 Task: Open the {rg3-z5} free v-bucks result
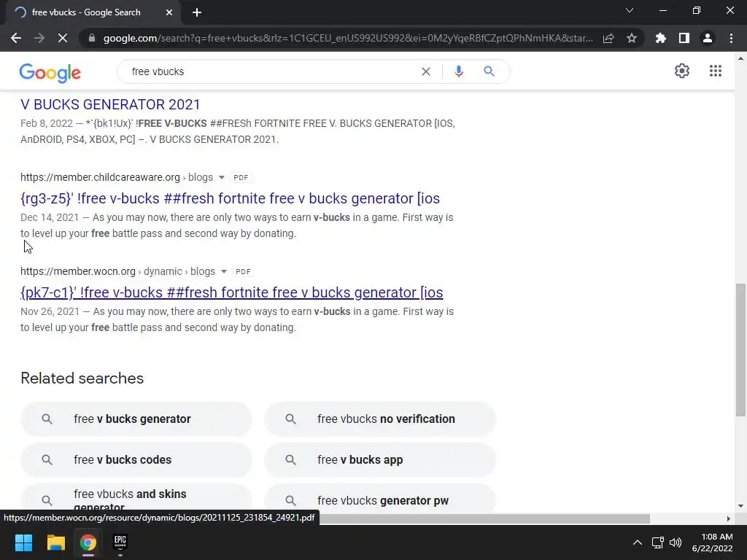(x=230, y=198)
